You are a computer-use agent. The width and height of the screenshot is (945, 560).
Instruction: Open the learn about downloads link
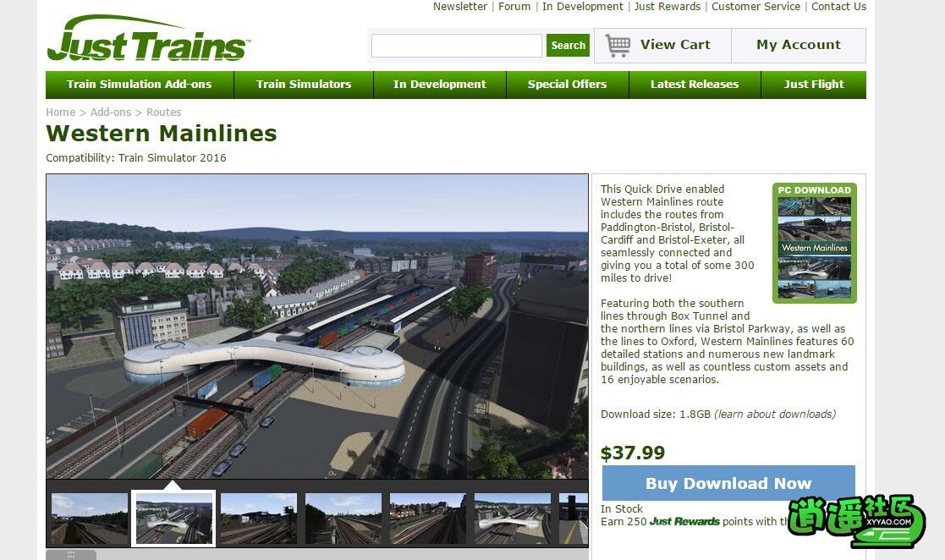tap(775, 415)
